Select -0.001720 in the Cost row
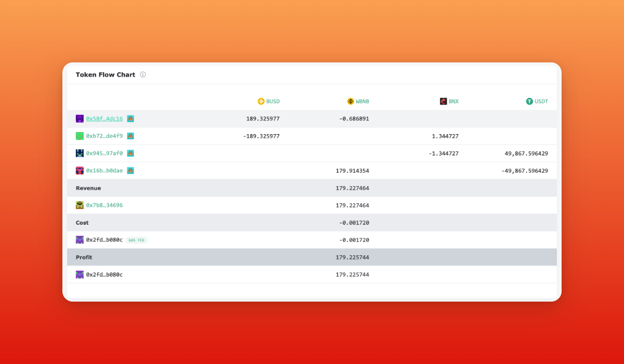The image size is (624, 364). pos(354,223)
